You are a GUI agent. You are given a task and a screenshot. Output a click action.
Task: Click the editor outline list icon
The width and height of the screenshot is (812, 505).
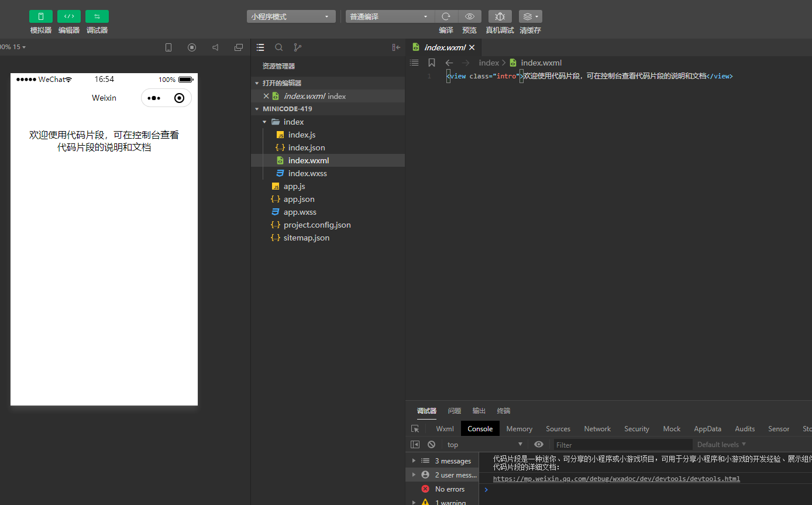point(414,63)
